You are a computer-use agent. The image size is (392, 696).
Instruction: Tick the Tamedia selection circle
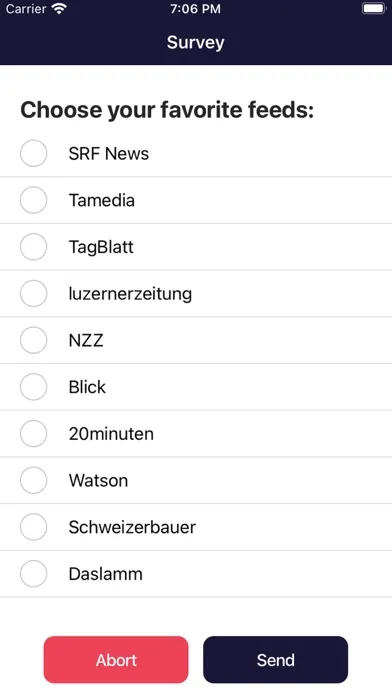33,200
